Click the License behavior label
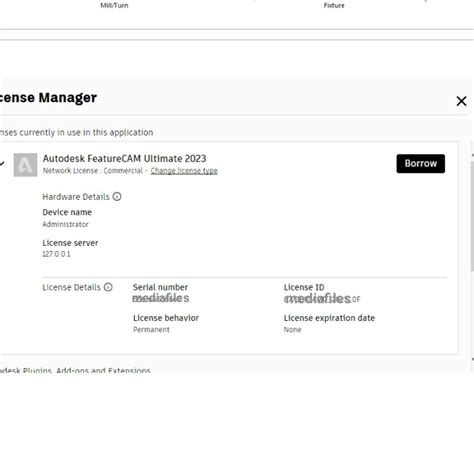The image size is (474, 474). pyautogui.click(x=166, y=318)
